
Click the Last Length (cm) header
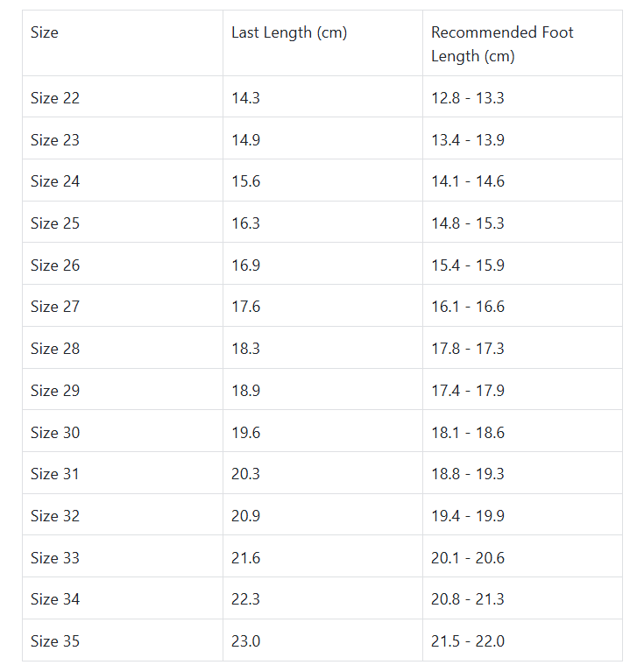[288, 33]
